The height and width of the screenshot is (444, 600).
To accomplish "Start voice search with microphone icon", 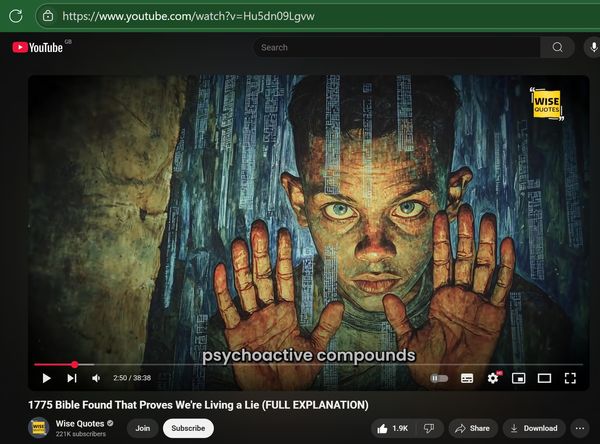I will [x=593, y=47].
